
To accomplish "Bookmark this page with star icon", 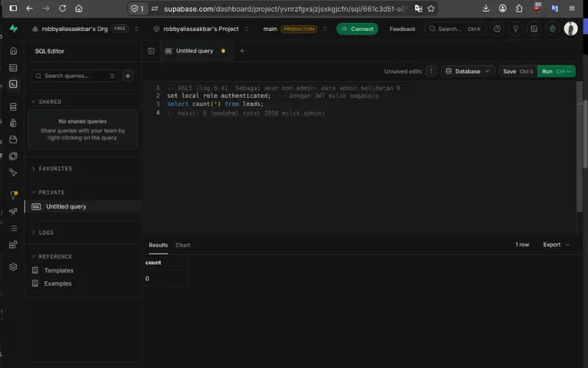I will click(431, 9).
